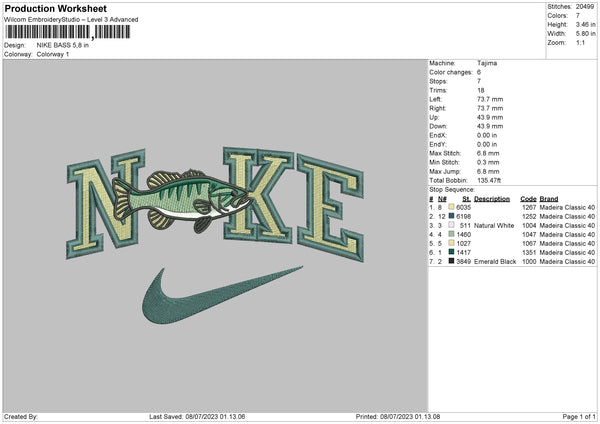Viewport: 600px width, 424px height.
Task: Choose the light green 1460 swatch
Action: [451, 234]
